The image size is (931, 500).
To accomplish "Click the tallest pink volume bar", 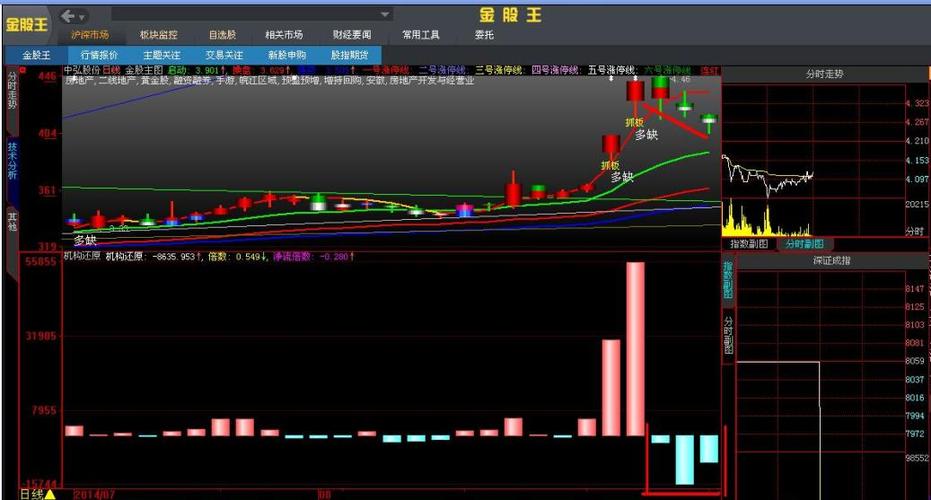I will click(635, 349).
